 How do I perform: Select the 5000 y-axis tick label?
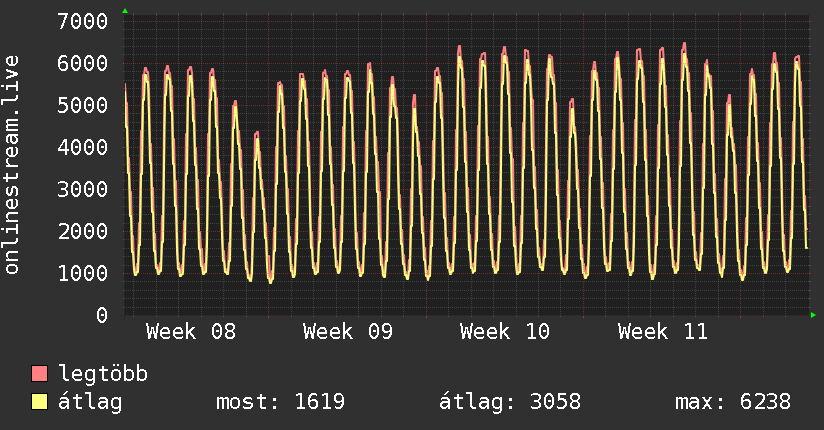pyautogui.click(x=83, y=105)
